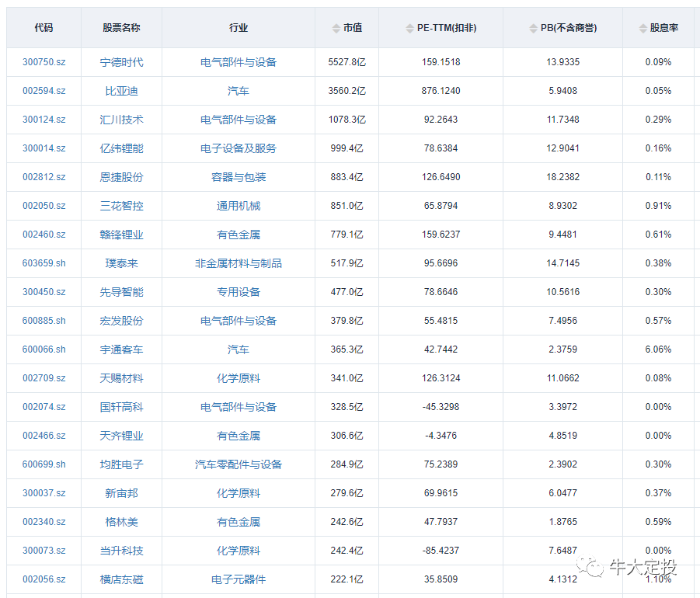Open stock code 002340.sz
Viewport: 700px width, 598px height.
[x=44, y=522]
